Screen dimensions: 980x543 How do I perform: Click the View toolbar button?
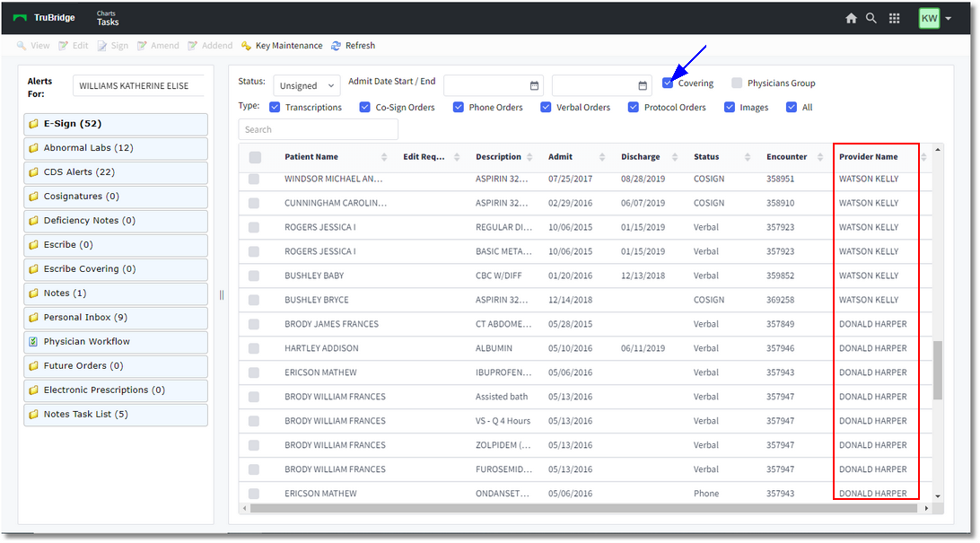click(x=33, y=46)
